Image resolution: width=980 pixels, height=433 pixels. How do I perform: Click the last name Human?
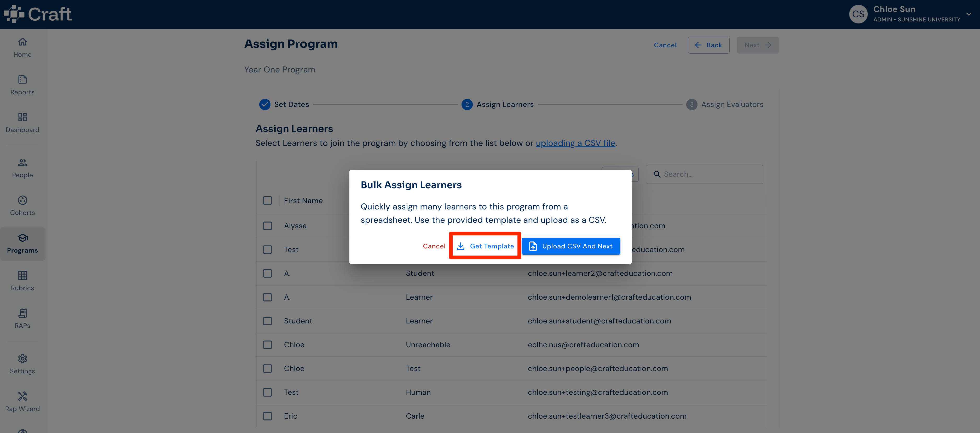pyautogui.click(x=418, y=392)
